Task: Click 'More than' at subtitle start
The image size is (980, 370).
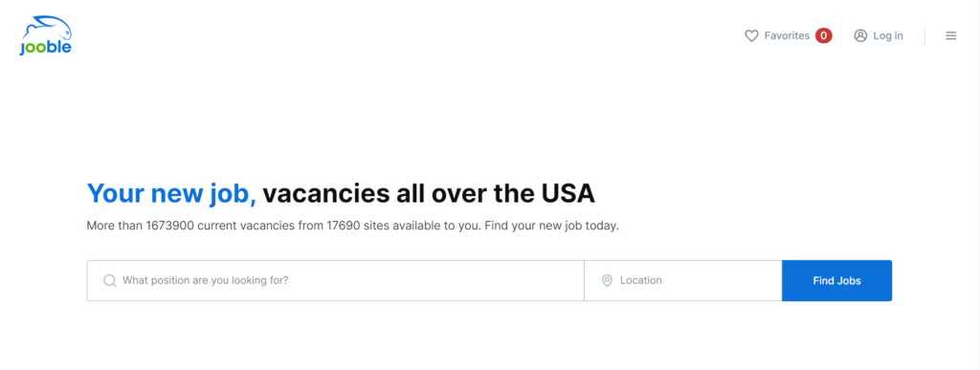Action: click(x=115, y=226)
